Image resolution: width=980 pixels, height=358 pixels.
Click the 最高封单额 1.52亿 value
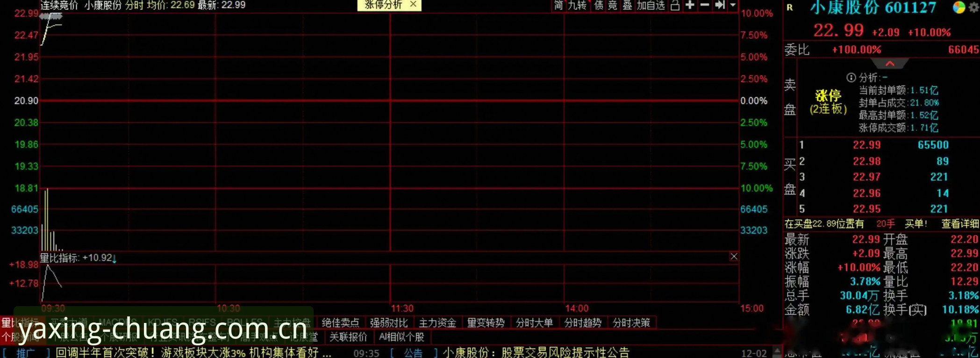point(924,115)
